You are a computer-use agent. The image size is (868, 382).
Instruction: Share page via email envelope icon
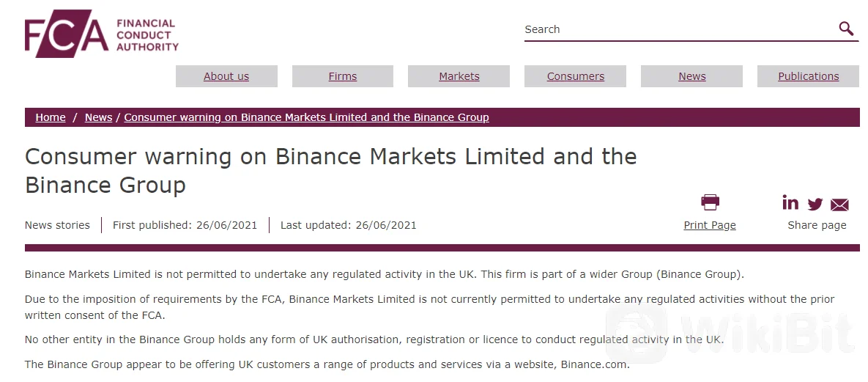tap(839, 205)
